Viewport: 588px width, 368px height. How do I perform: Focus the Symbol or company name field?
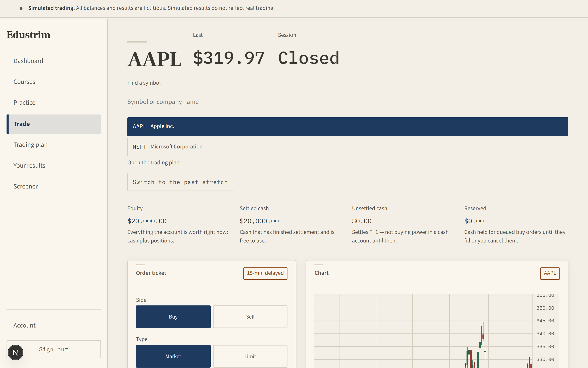coord(348,102)
